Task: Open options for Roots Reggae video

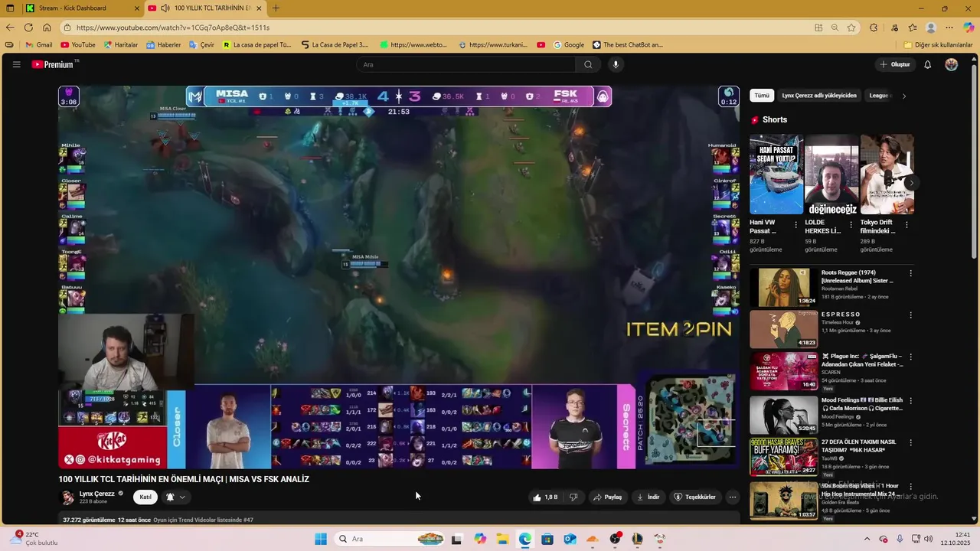Action: pos(910,273)
